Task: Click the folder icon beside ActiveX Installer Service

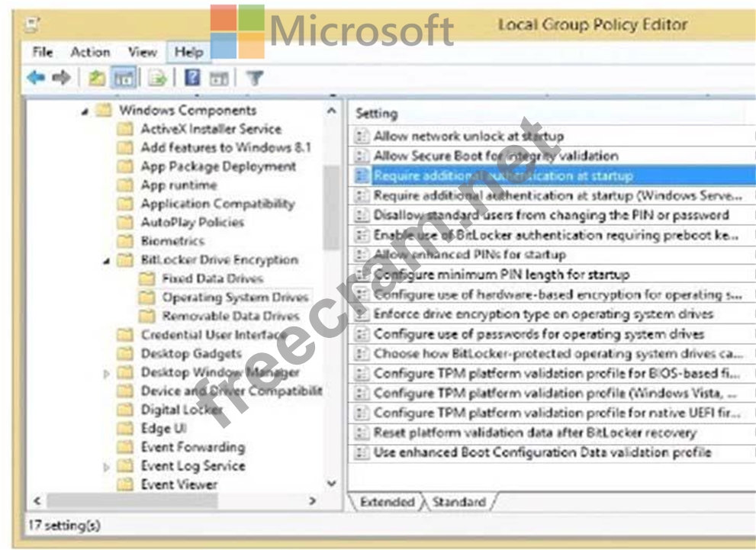Action: pos(125,129)
